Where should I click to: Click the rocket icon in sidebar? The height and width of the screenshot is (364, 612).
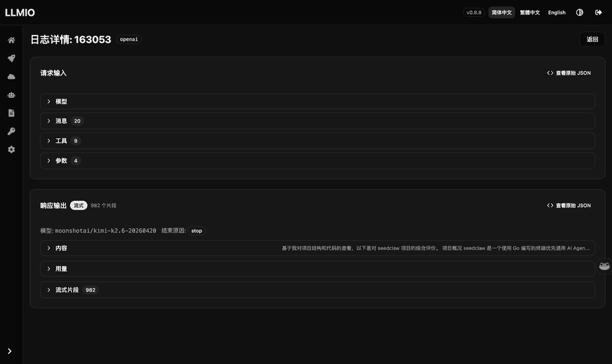click(11, 58)
